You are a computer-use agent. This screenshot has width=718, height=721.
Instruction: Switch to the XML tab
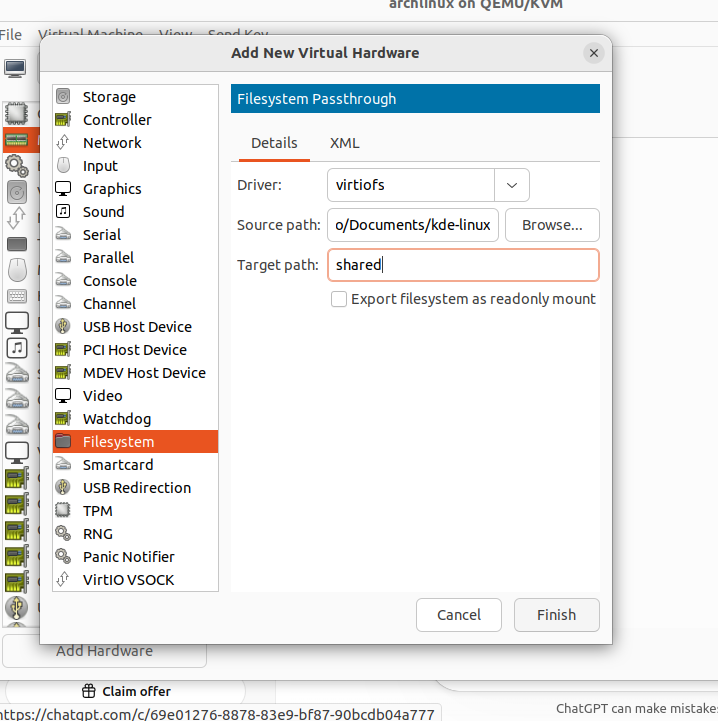(344, 143)
